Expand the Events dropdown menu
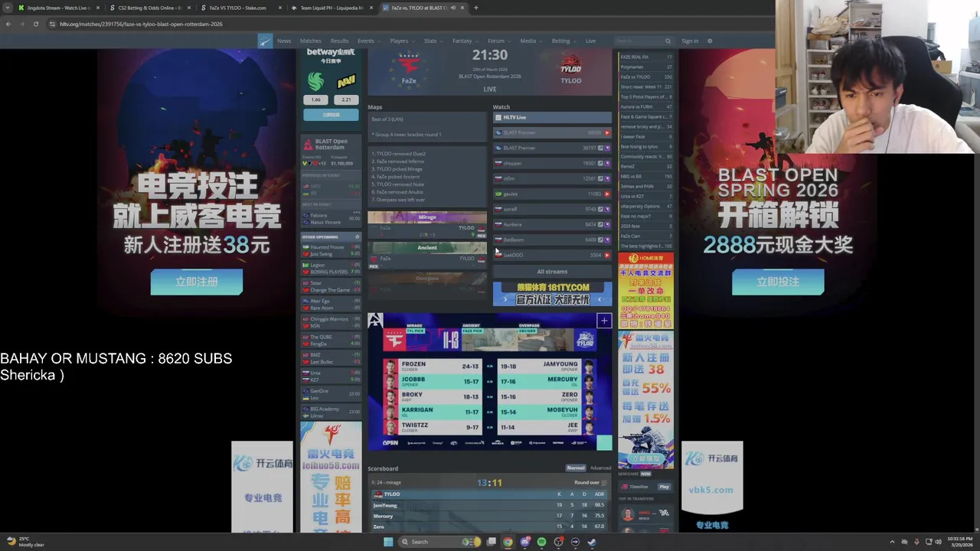The height and width of the screenshot is (551, 980). tap(367, 41)
